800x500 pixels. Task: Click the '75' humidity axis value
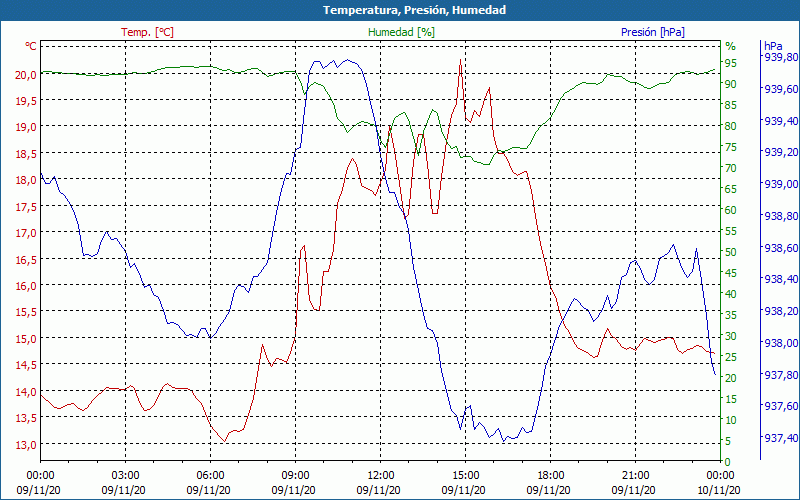(731, 147)
